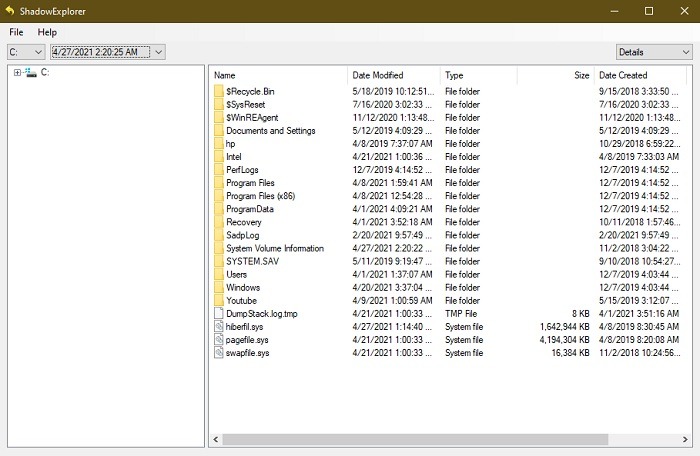Screen dimensions: 700x456
Task: Click Program Files' modified date 4/8/2021 1:59:41 AM
Action: tap(392, 183)
